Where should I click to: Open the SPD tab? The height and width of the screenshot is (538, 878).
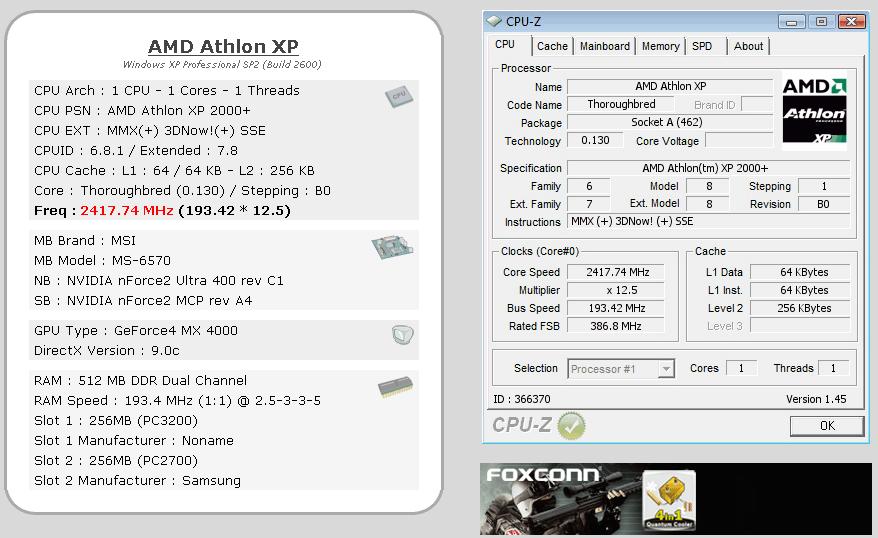coord(702,46)
